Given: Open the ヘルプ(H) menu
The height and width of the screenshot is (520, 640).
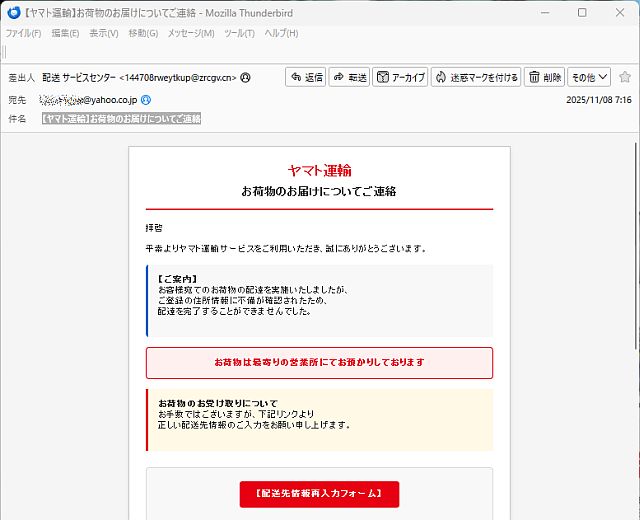Looking at the screenshot, I should (281, 33).
